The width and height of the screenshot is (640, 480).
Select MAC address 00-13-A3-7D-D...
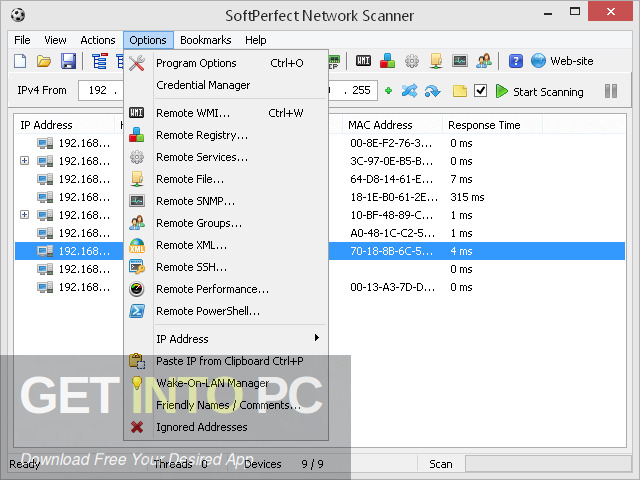tap(393, 287)
